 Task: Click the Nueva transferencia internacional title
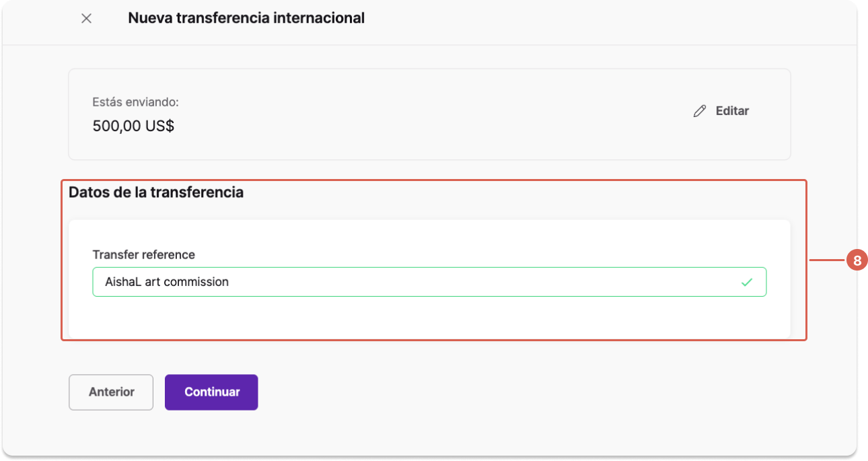246,18
